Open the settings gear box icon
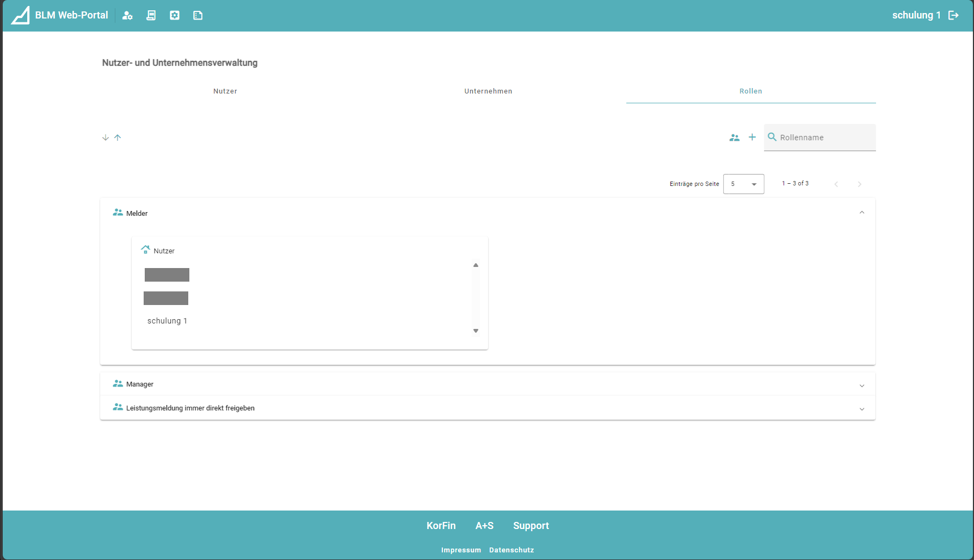This screenshot has width=974, height=560. pos(175,15)
